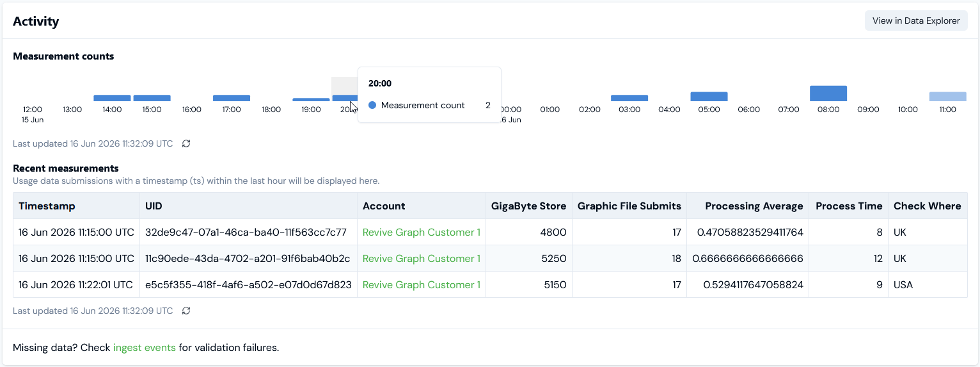Click Processing Average 0.5294117647058824
The image size is (980, 367).
coord(753,285)
